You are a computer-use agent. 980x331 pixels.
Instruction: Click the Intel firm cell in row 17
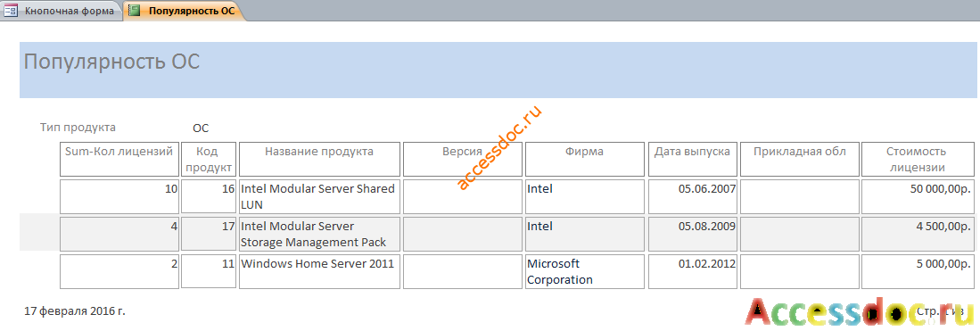(584, 234)
